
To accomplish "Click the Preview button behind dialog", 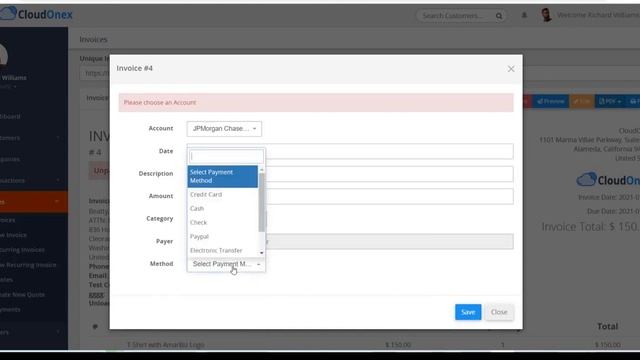I will pyautogui.click(x=550, y=101).
